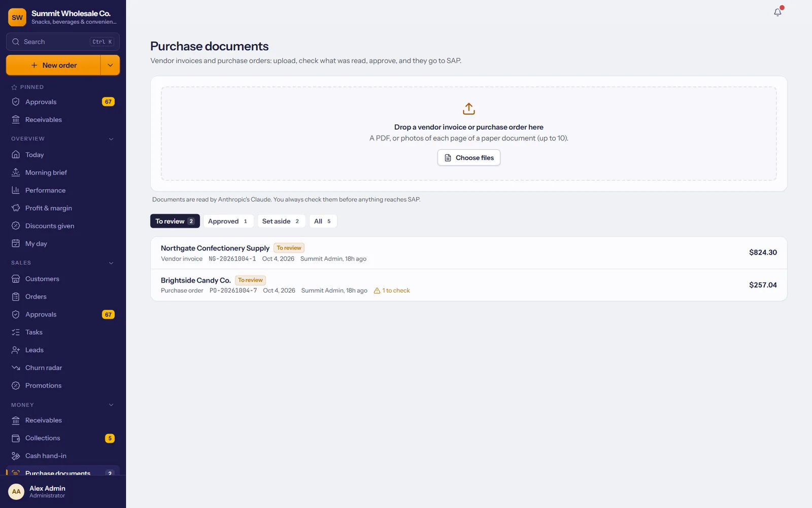Click the Collections wallet icon

16,438
